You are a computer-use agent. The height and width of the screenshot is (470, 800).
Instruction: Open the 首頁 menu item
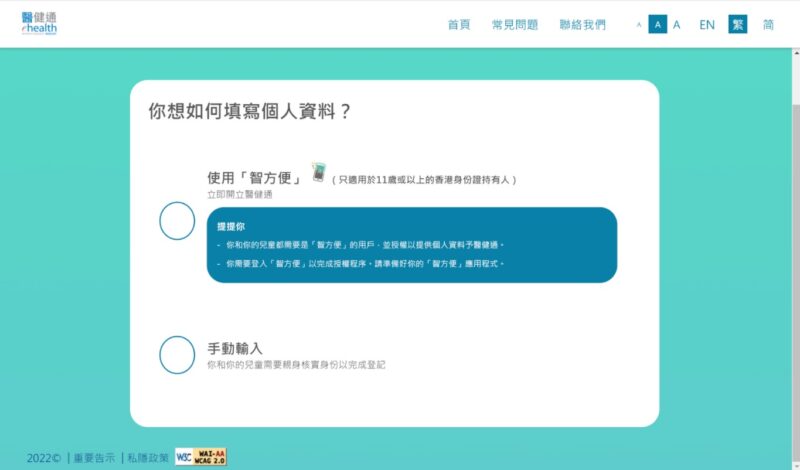coord(459,25)
